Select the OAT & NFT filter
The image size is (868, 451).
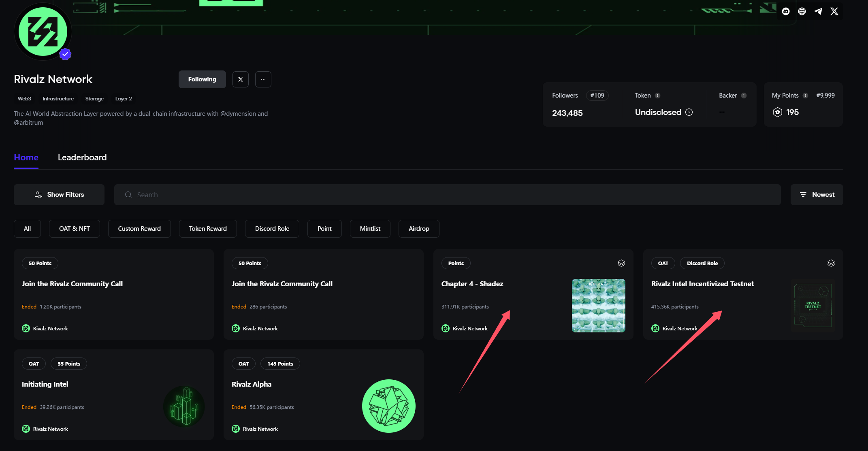pyautogui.click(x=75, y=229)
